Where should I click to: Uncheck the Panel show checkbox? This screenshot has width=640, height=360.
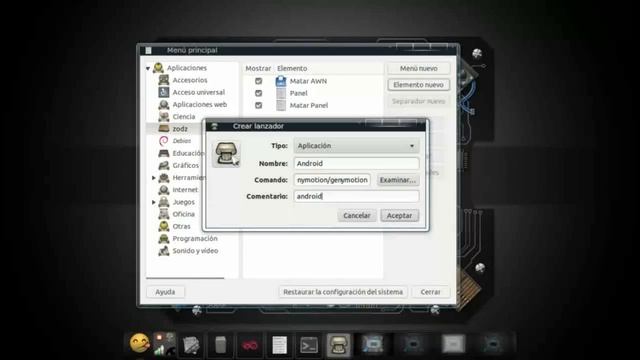click(258, 93)
